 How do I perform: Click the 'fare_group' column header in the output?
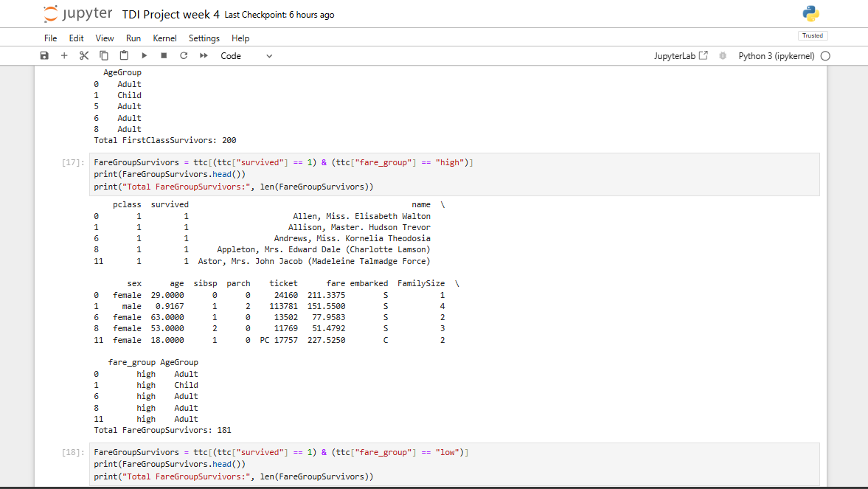click(x=132, y=362)
